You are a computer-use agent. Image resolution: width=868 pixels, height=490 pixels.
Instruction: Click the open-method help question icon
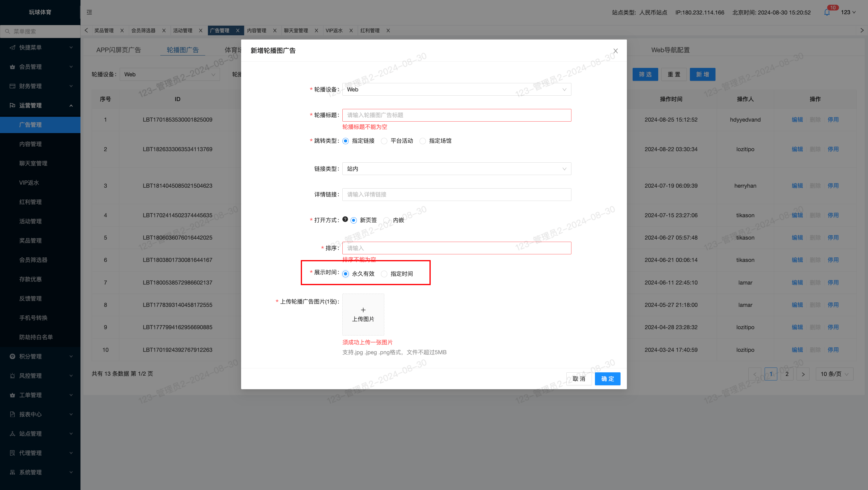pos(345,219)
